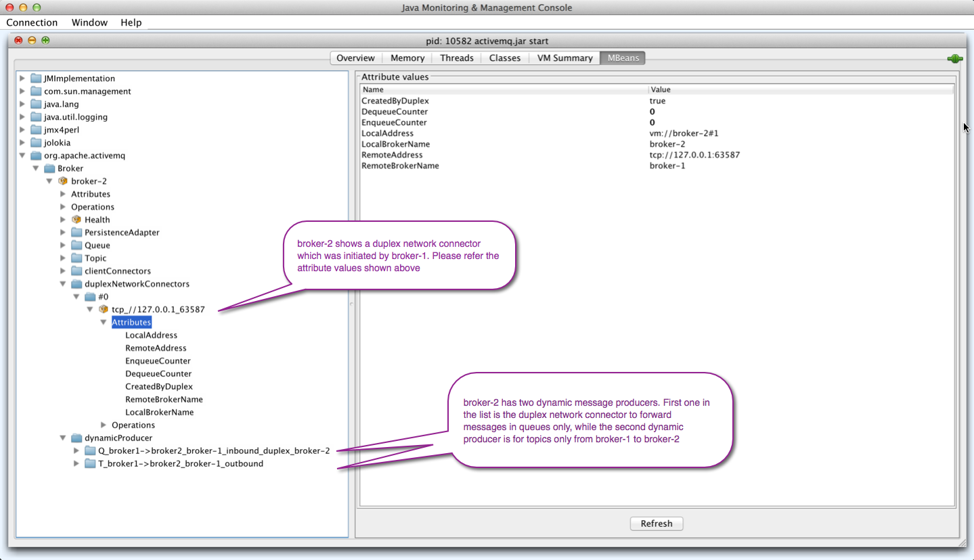Expand the JMImplementation tree node
Screen dimensions: 974x560
point(22,78)
